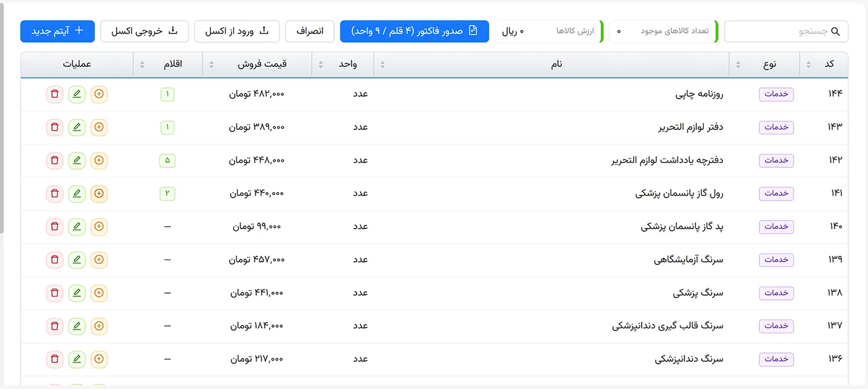Delete رول گاز پانسمان پزشکی row
Screen dimensions: 868x389
(x=55, y=194)
